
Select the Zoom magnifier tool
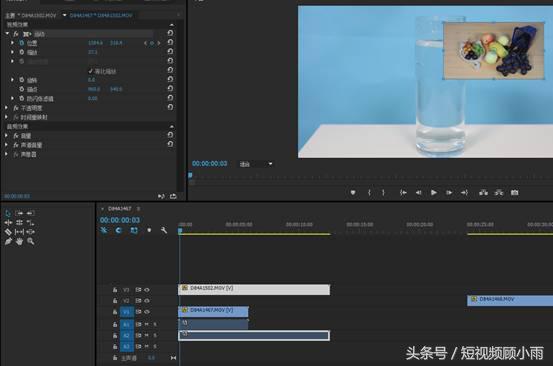point(31,242)
